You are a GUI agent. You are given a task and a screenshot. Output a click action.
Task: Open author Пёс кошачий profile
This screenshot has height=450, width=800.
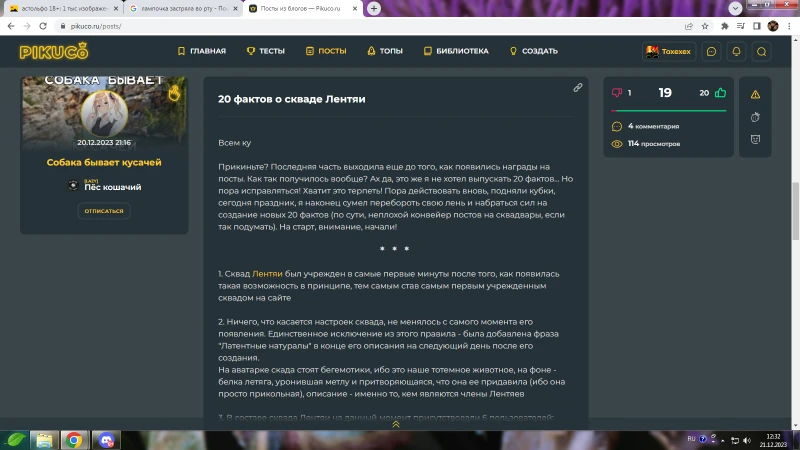click(x=113, y=187)
